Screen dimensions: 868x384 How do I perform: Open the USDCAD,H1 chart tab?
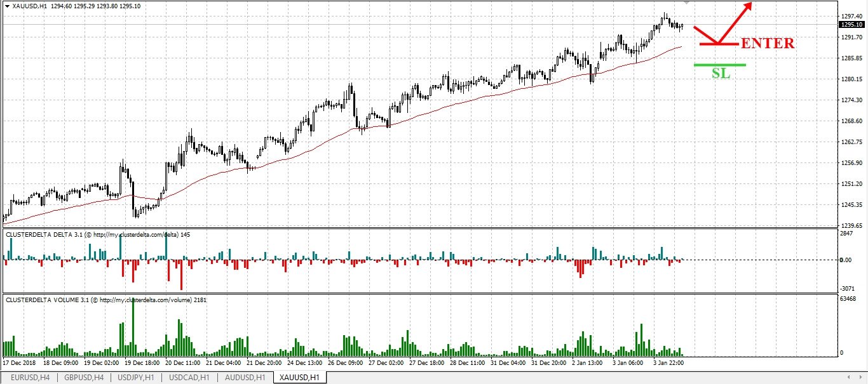pyautogui.click(x=189, y=378)
